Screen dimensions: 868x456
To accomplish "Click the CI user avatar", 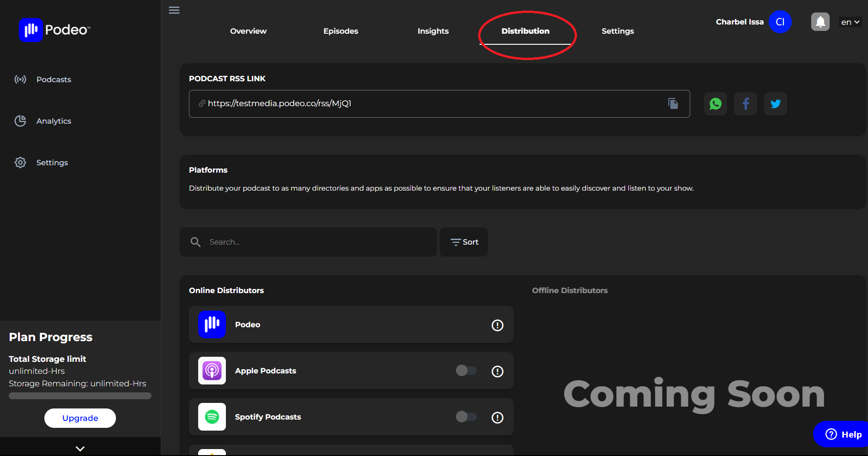I will tap(780, 22).
